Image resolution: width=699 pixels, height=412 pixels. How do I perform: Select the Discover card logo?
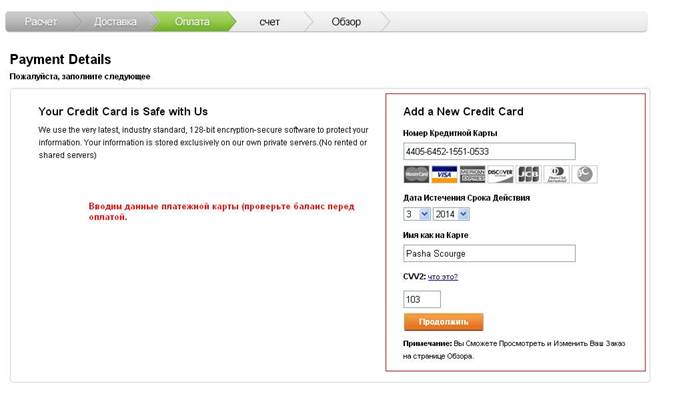point(500,174)
